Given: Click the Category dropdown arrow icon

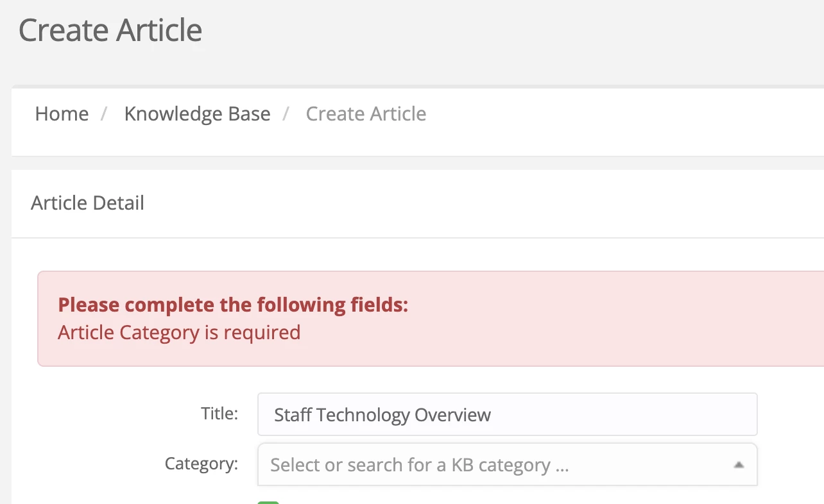Looking at the screenshot, I should [x=739, y=465].
